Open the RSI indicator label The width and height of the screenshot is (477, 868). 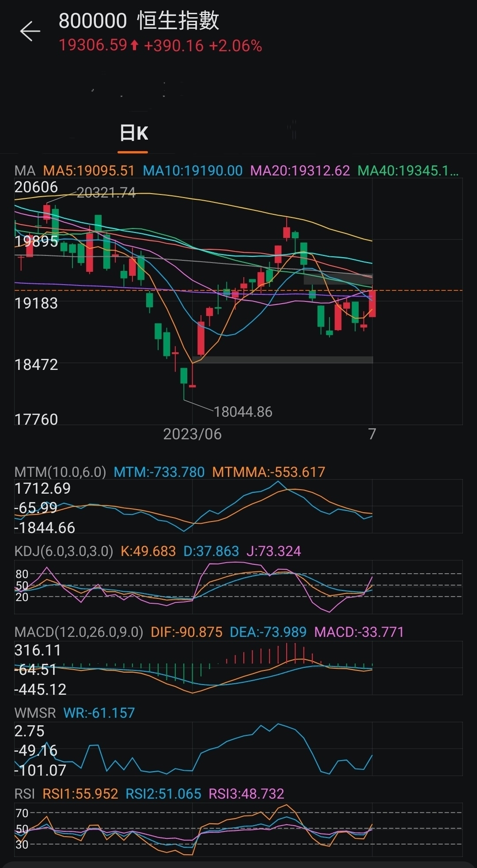[25, 794]
